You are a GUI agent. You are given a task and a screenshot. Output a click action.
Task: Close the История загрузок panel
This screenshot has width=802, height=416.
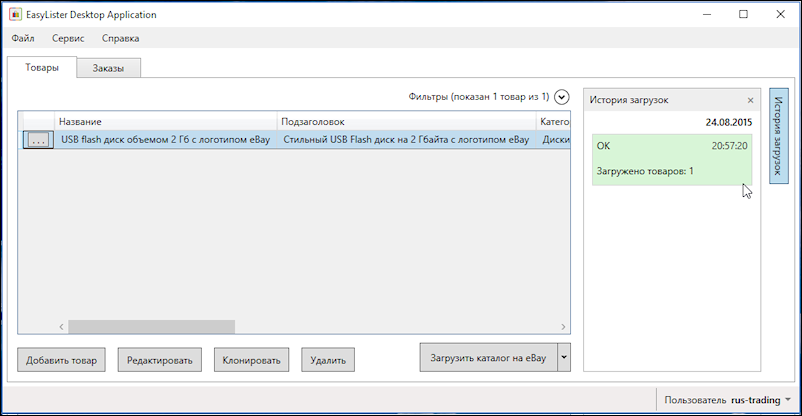point(750,100)
